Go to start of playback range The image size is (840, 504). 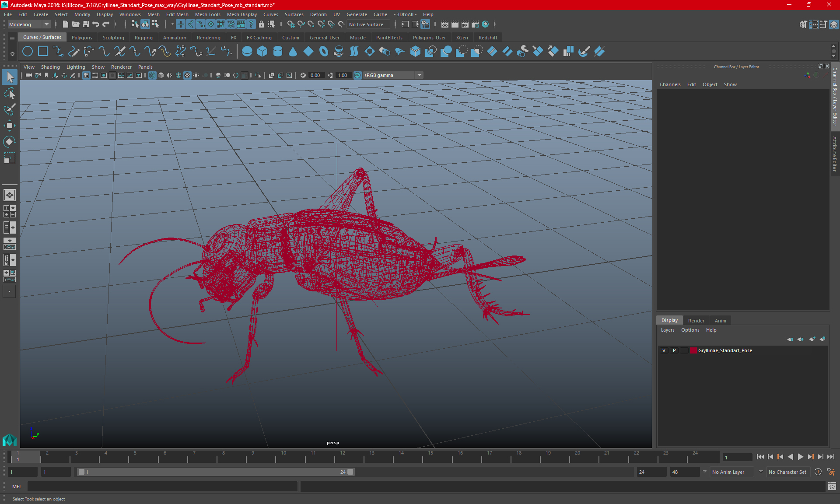pyautogui.click(x=760, y=457)
